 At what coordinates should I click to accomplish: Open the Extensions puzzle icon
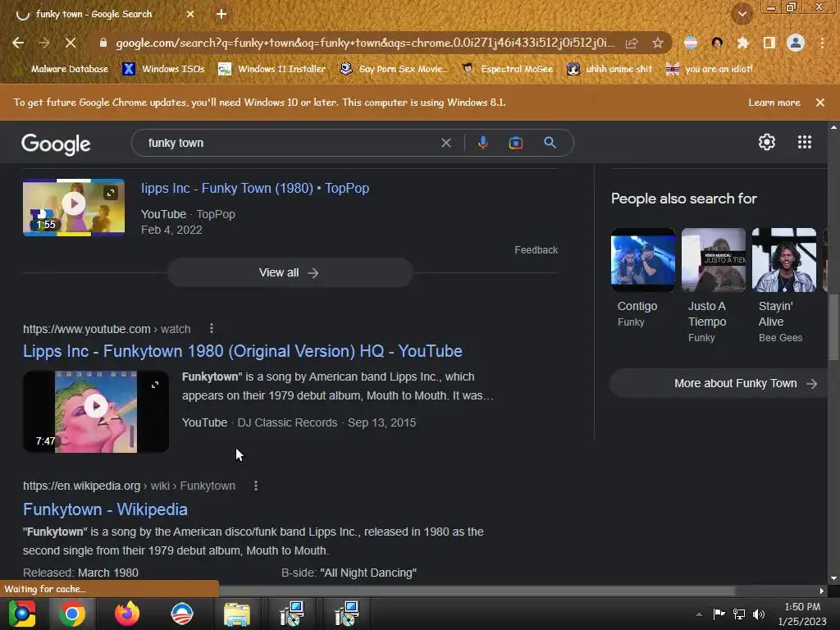pos(743,43)
